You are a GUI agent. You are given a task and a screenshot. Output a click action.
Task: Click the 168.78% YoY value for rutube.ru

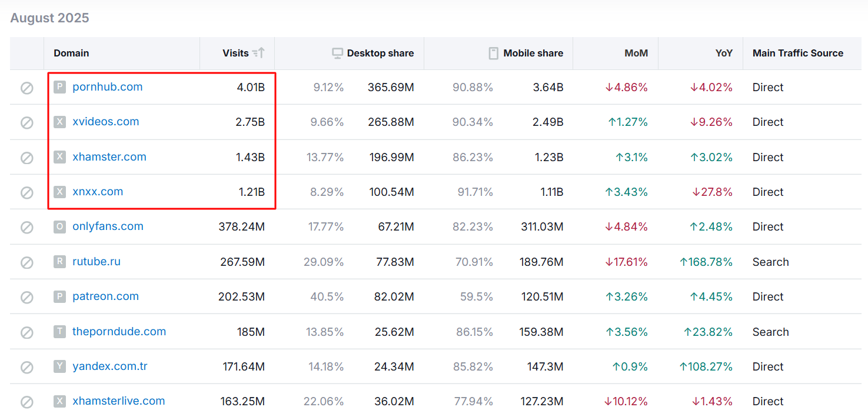tap(706, 262)
